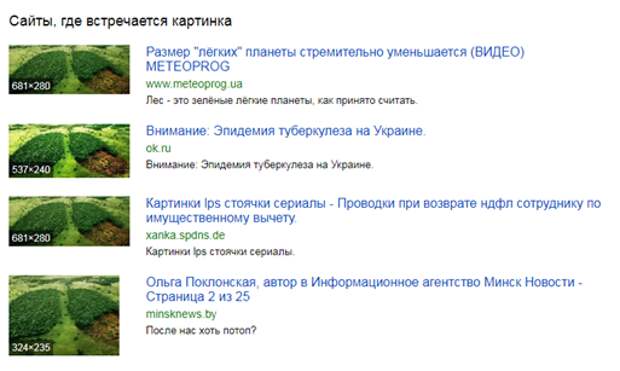Open the xanka.spdns.de result thumbnail
Screen dimensions: 620x371
(69, 221)
